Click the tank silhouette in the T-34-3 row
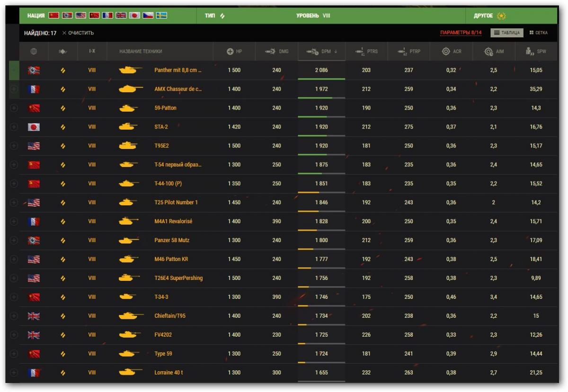Screen dimensions: 568x392 [x=128, y=297]
